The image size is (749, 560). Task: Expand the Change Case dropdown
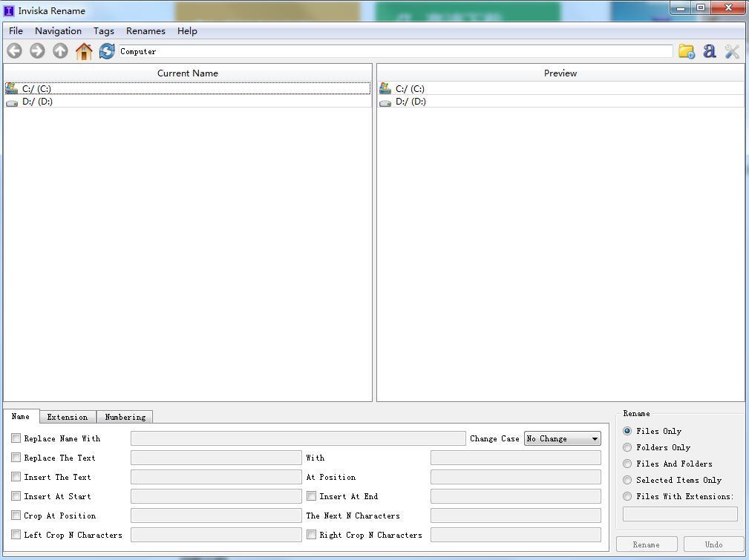tap(562, 439)
